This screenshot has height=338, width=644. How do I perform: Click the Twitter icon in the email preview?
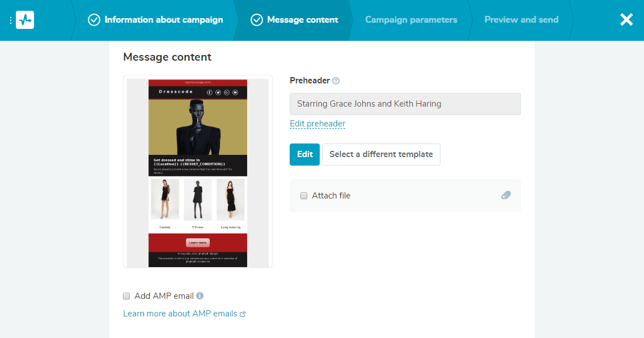(x=218, y=92)
